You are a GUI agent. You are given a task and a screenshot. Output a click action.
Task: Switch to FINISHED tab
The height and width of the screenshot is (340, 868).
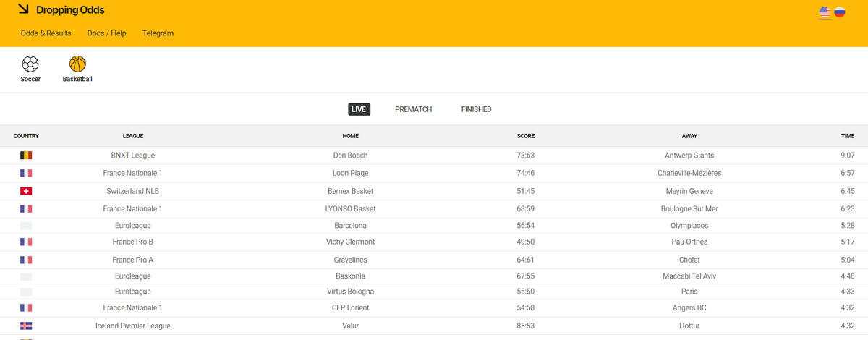[x=477, y=109]
